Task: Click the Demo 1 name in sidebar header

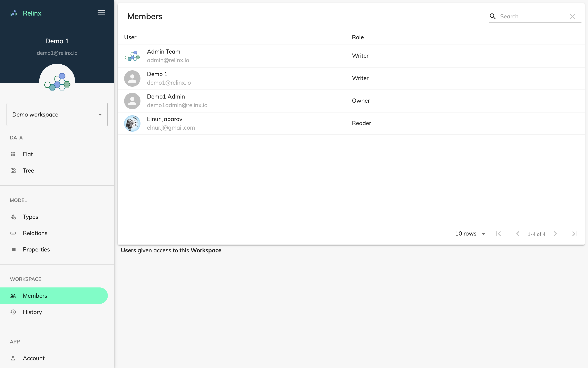Action: point(57,41)
